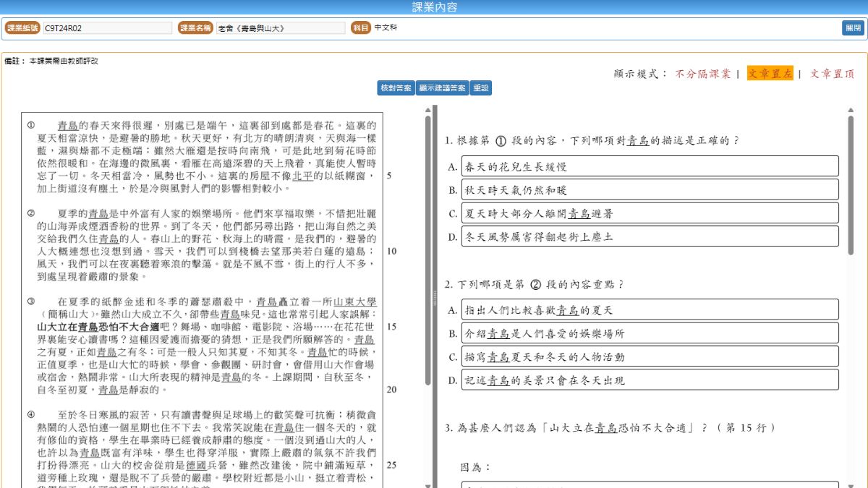The height and width of the screenshot is (488, 868).
Task: Select question 2 option B 介紹青島是人們喜愛的娛樂場所
Action: (650, 333)
